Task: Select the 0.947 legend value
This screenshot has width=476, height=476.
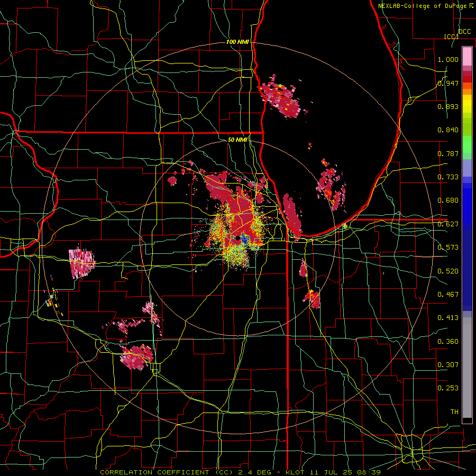Action: (448, 83)
